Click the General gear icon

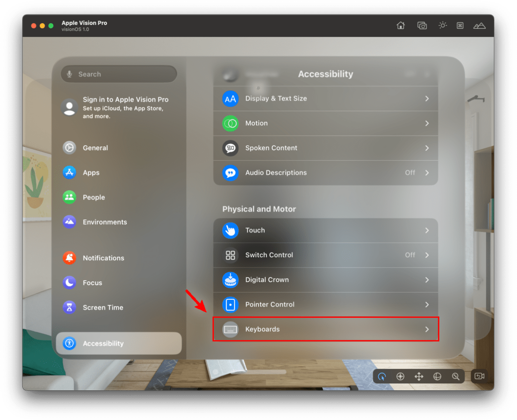69,148
